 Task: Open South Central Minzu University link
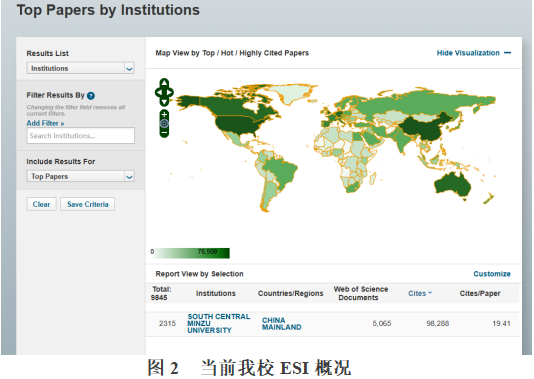219,323
